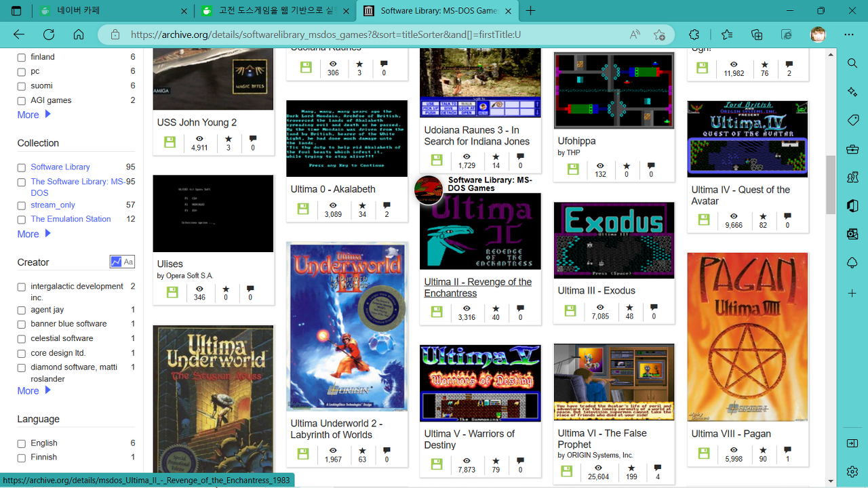Click software disk icon under USS John Young 2

coord(170,142)
